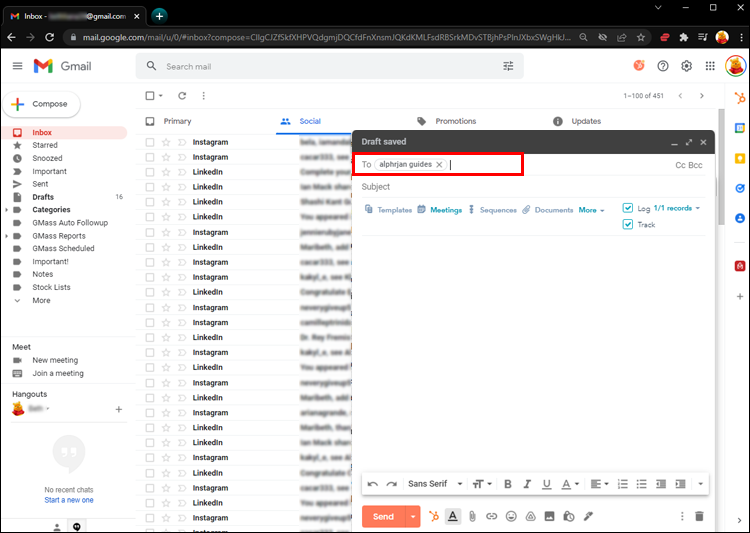Open the Starred folder

[x=45, y=145]
